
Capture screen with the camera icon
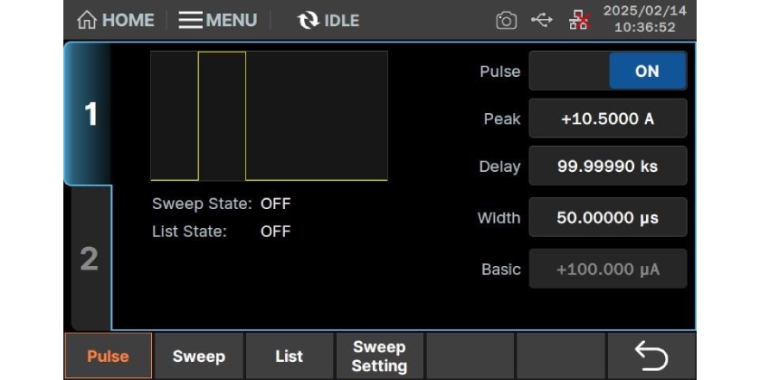[506, 21]
